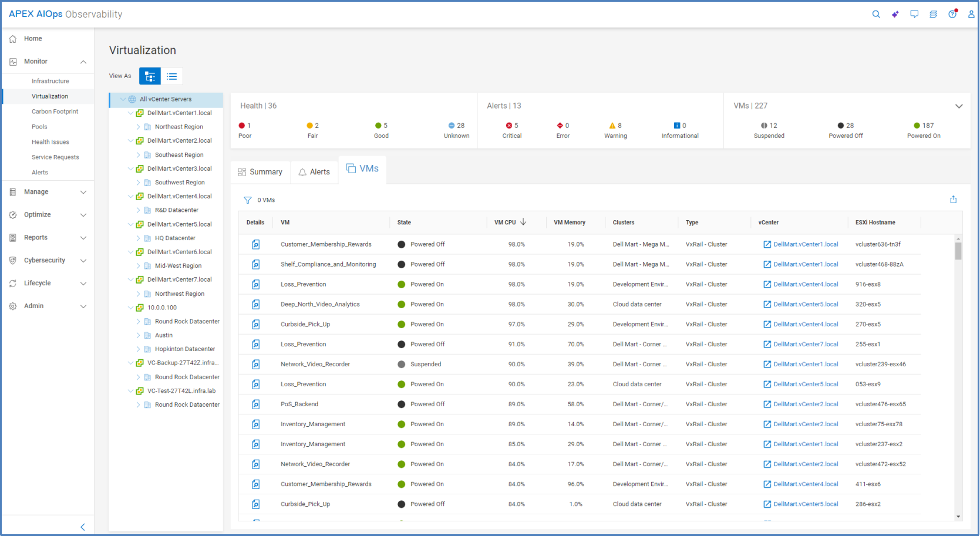Screen dimensions: 980x536
Task: Open Pools page in sidebar
Action: point(39,127)
